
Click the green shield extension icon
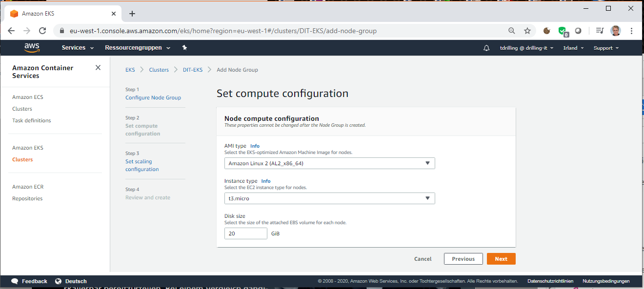[563, 31]
